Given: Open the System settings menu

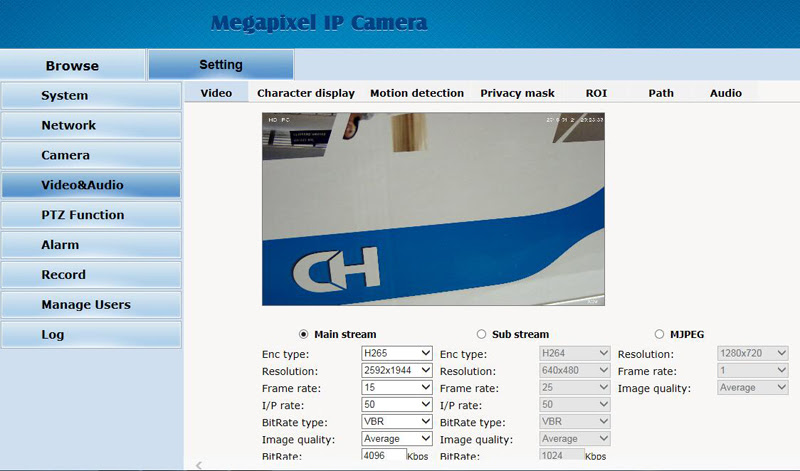Looking at the screenshot, I should pyautogui.click(x=91, y=95).
